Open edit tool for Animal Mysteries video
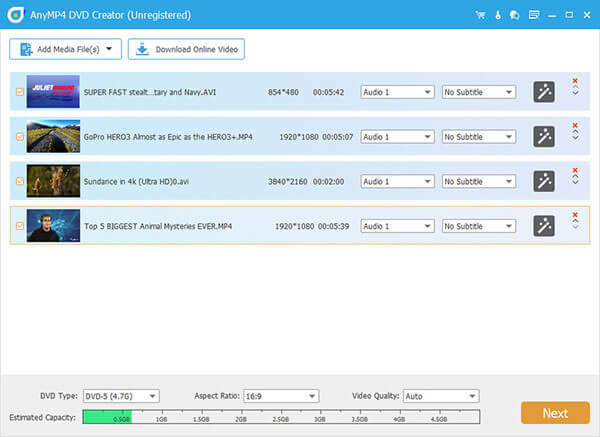The image size is (600, 437). (x=544, y=226)
